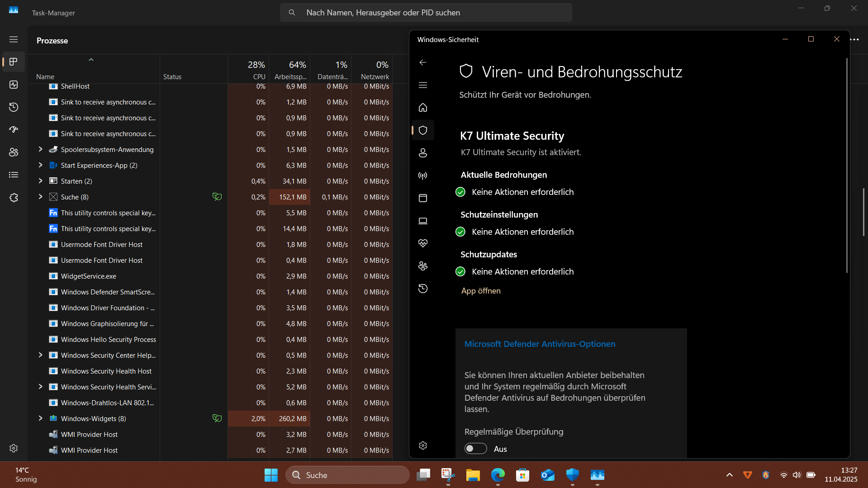Select virus and threat protection shield icon

tap(423, 130)
